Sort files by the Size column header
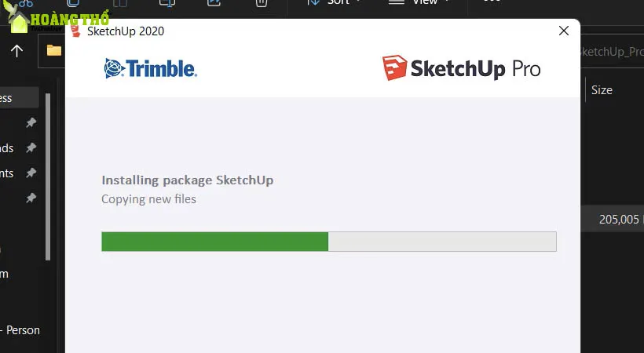This screenshot has width=644, height=353. click(602, 89)
